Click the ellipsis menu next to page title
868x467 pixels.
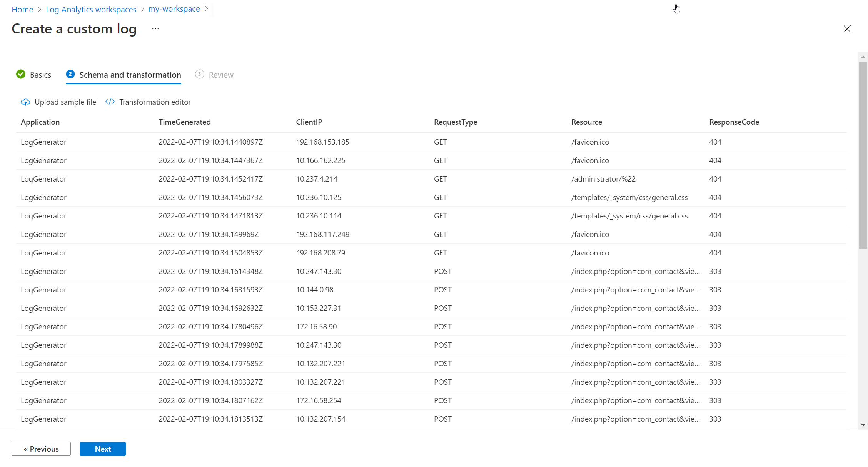(155, 29)
